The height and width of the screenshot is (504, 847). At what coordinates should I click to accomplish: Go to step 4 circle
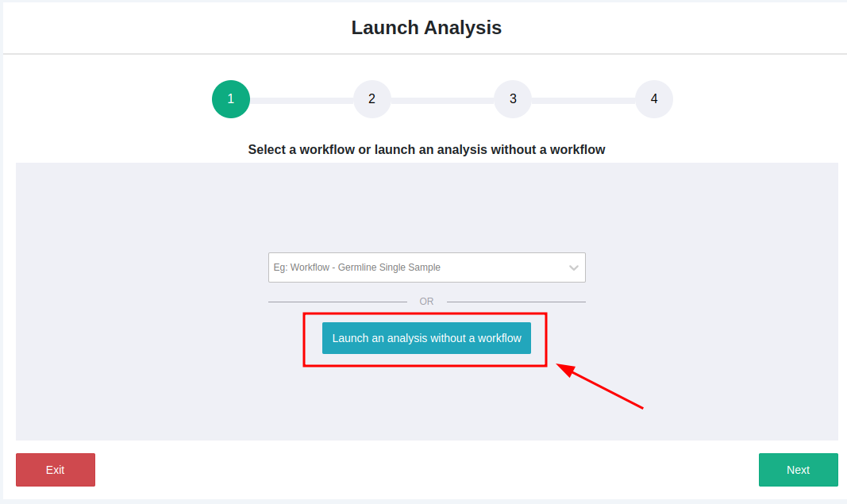pos(654,99)
